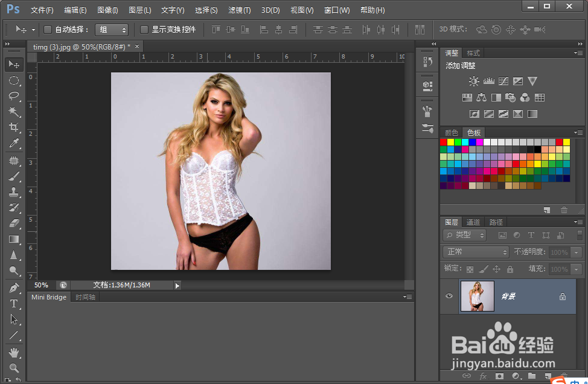This screenshot has height=384, width=588.
Task: Expand the status bar info arrow
Action: pyautogui.click(x=177, y=286)
